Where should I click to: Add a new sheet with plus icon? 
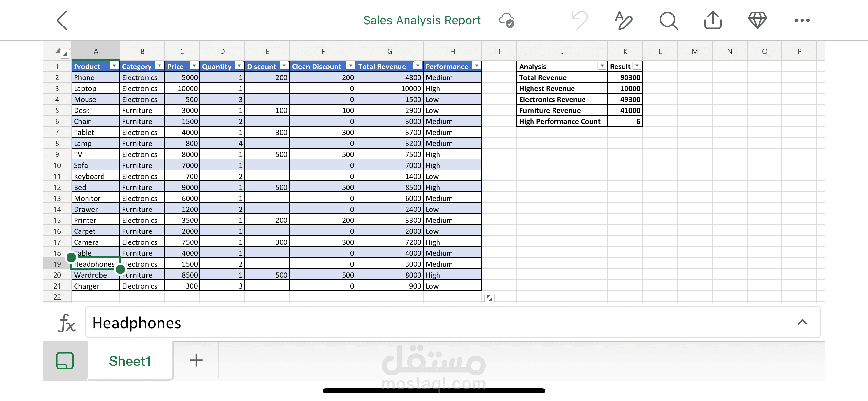tap(196, 360)
